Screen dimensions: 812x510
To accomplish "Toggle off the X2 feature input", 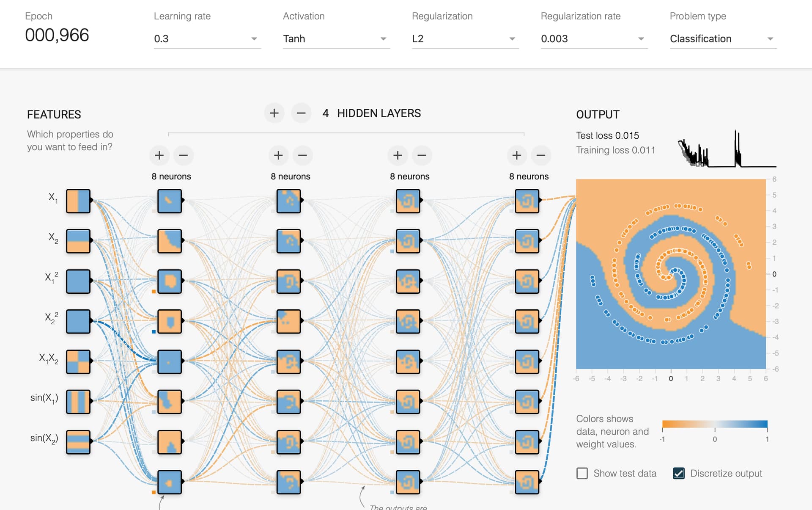I will point(78,241).
